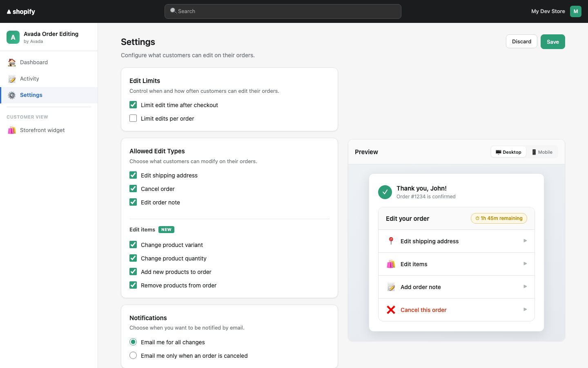Click the Storefront widget shopping bags icon
The width and height of the screenshot is (588, 368).
click(12, 130)
